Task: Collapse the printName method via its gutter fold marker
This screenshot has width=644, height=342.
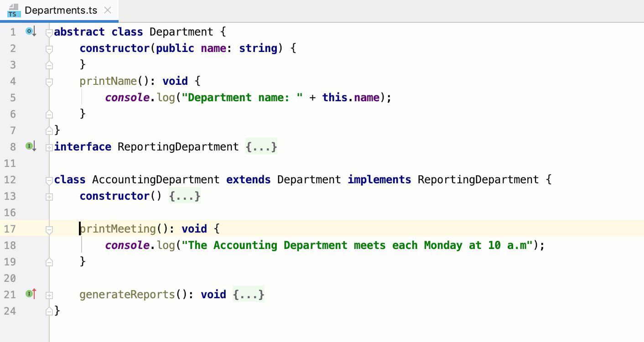Action: (x=49, y=81)
